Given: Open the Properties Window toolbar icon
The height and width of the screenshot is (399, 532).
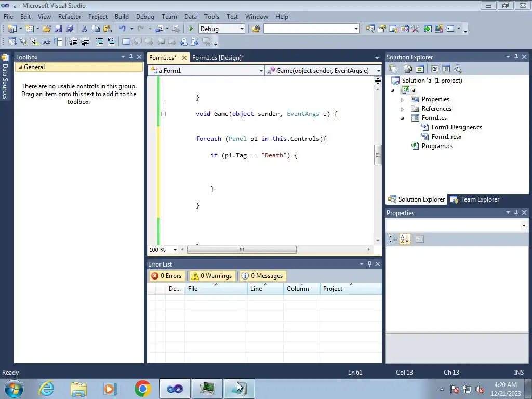Looking at the screenshot, I should tap(382, 29).
